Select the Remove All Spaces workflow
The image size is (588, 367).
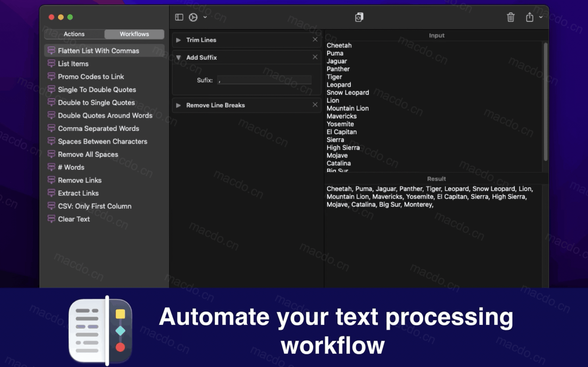click(x=88, y=154)
